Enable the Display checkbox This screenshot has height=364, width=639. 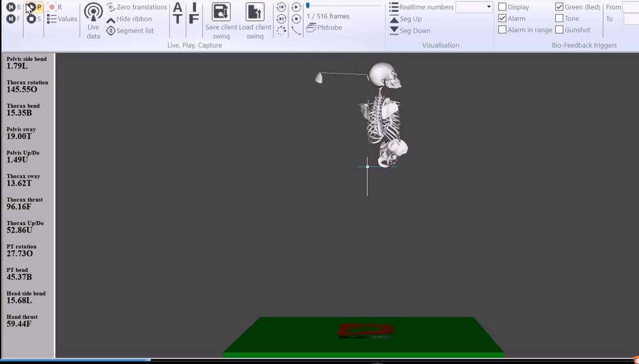tap(502, 7)
